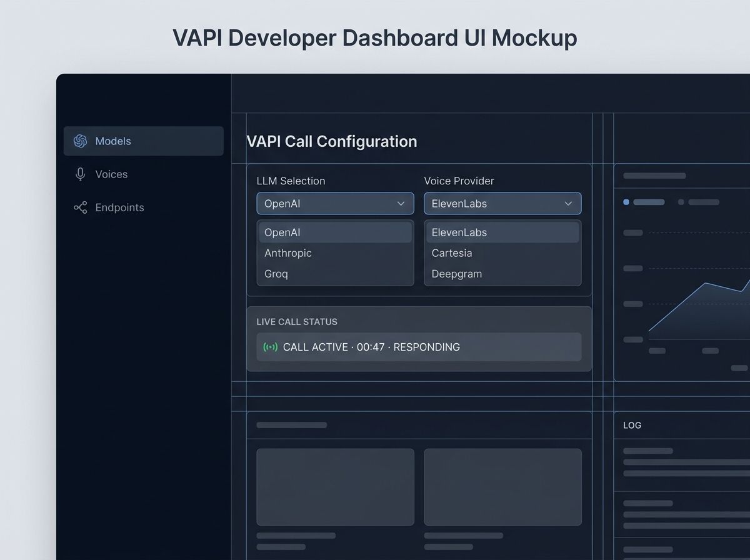Click the Voices microphone icon
Image resolution: width=750 pixels, height=560 pixels.
click(x=80, y=174)
